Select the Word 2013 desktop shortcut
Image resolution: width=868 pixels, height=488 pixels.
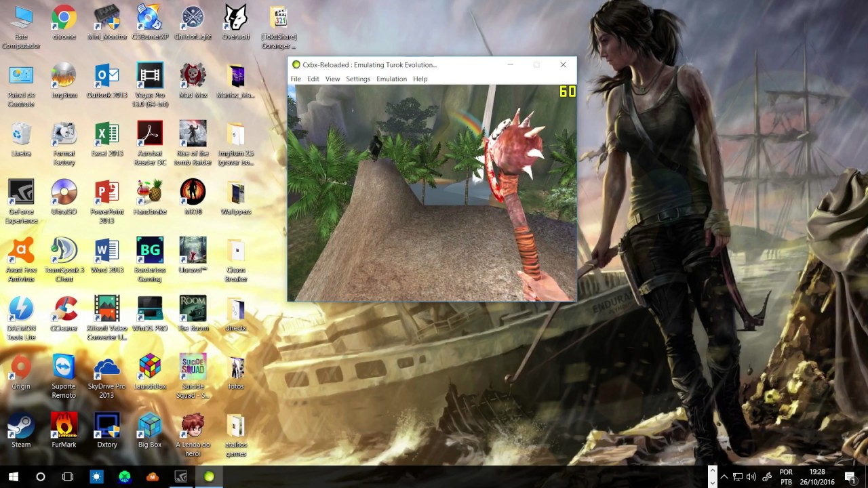tap(107, 256)
